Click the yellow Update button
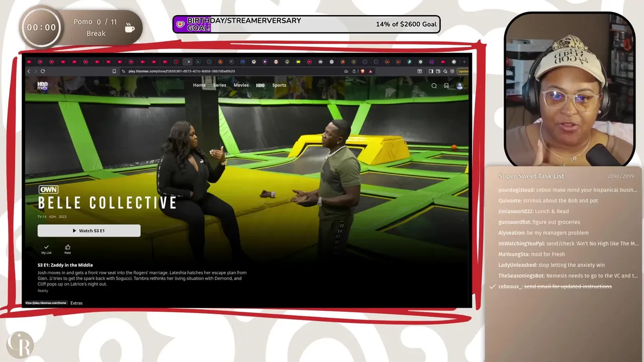 (463, 71)
